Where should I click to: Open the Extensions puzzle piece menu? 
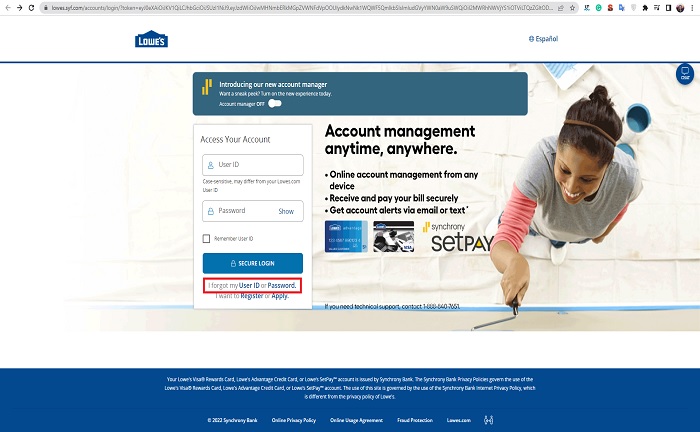645,8
